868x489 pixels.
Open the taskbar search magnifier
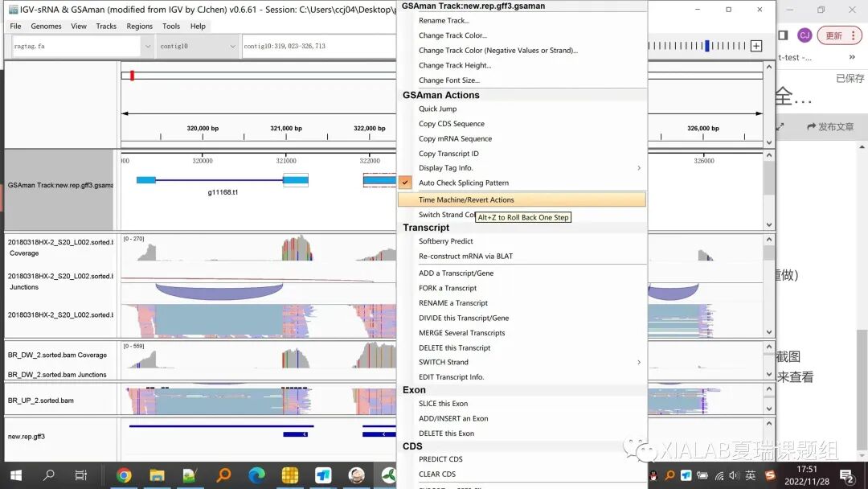[49, 475]
